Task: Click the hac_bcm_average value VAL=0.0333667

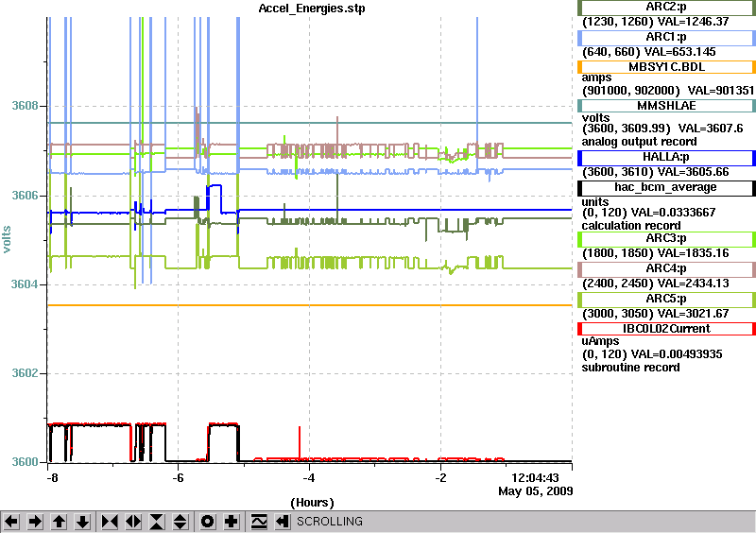Action: (x=673, y=213)
